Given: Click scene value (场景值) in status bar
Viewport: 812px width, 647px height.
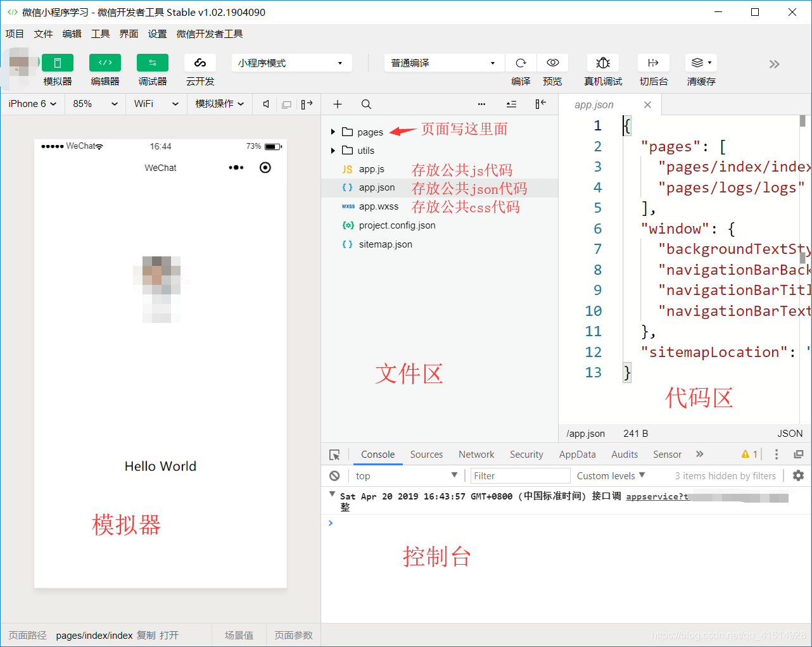Looking at the screenshot, I should (239, 635).
